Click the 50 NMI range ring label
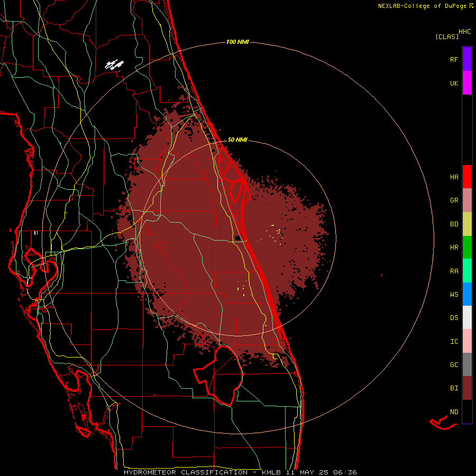The height and width of the screenshot is (476, 476). [237, 140]
